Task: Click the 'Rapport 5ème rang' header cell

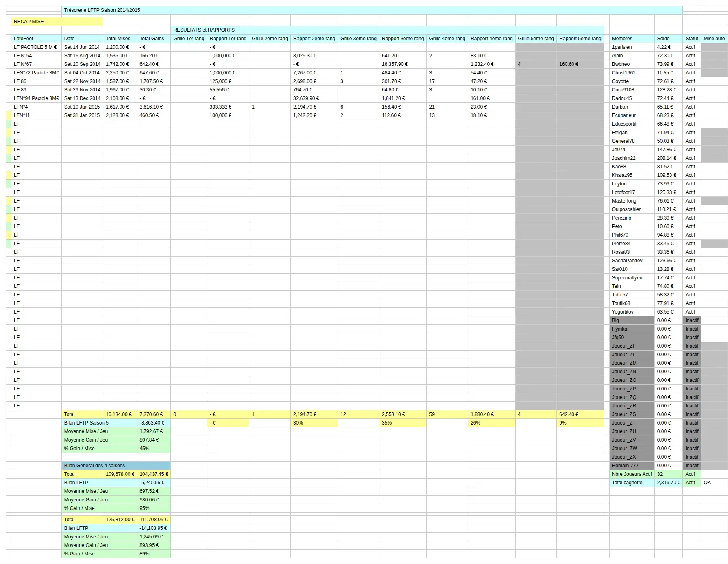Action: click(580, 39)
